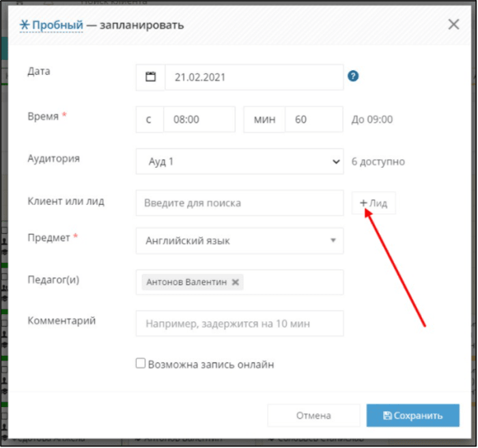
Task: Close the dialog with the X icon
Action: click(453, 25)
